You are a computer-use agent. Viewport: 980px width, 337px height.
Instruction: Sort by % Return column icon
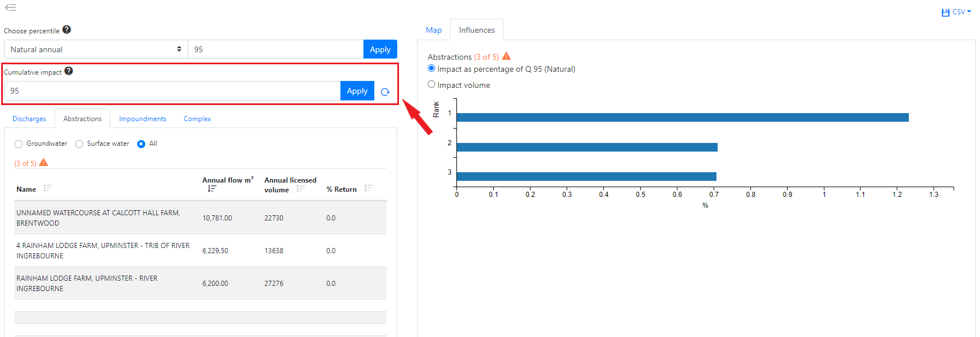pyautogui.click(x=369, y=188)
